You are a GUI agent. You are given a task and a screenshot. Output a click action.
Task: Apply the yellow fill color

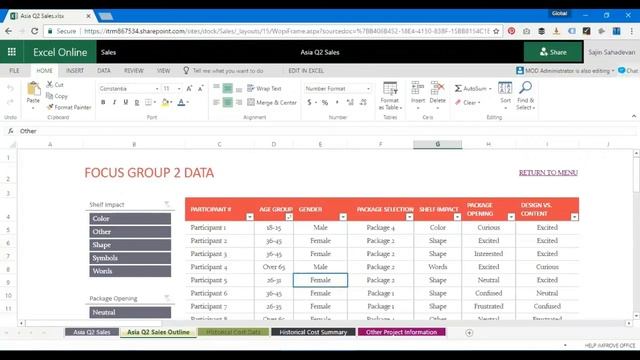165,102
